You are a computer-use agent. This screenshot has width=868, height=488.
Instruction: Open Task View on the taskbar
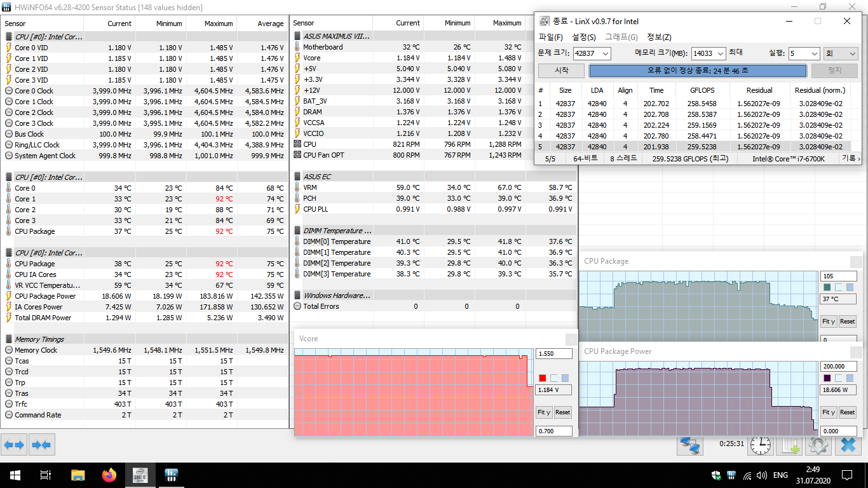pos(46,475)
